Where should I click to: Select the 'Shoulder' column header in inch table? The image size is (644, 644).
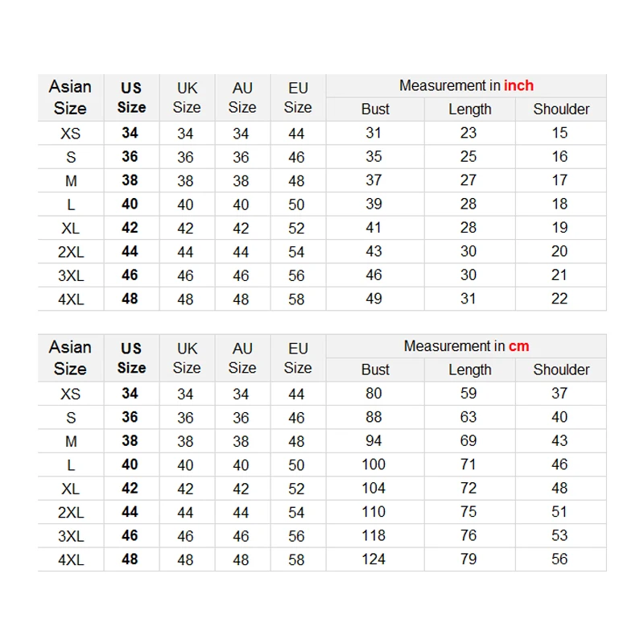point(561,109)
